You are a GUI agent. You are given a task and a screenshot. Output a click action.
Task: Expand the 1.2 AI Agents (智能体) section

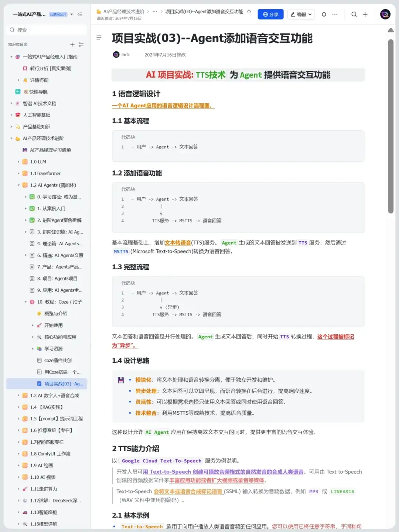tap(18, 185)
